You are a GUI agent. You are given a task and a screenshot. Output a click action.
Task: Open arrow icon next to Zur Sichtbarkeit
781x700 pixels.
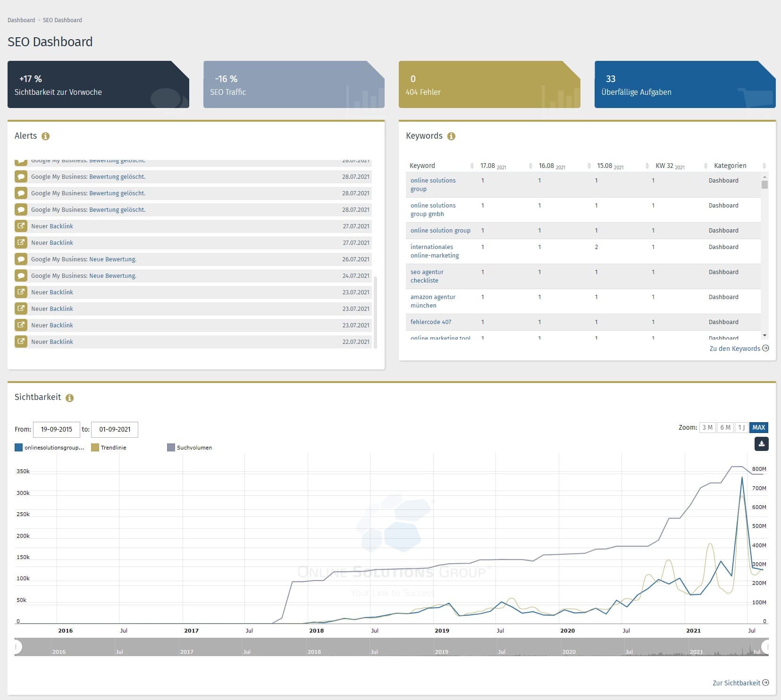click(765, 683)
